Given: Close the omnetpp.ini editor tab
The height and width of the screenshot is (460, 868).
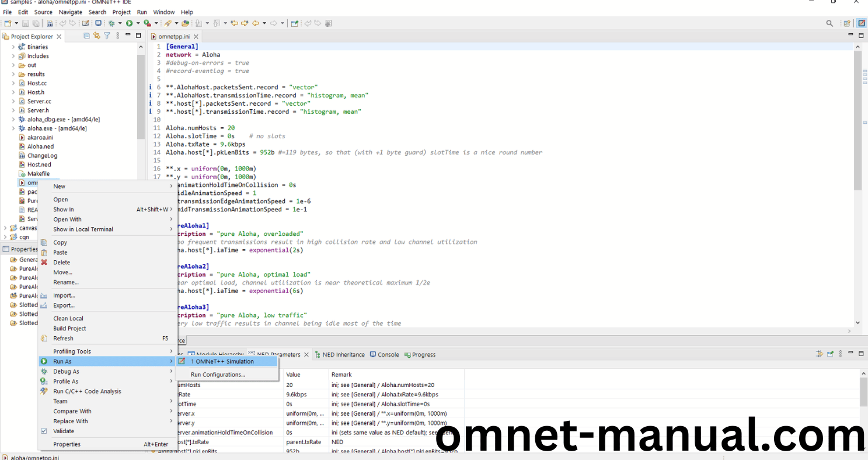Looking at the screenshot, I should (x=196, y=37).
